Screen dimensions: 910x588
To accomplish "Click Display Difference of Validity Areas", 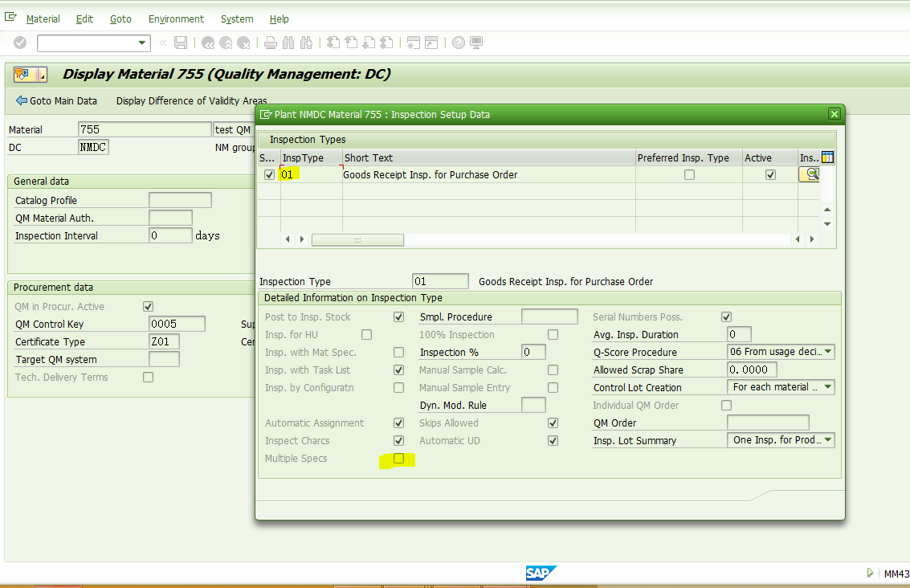I will click(x=191, y=101).
